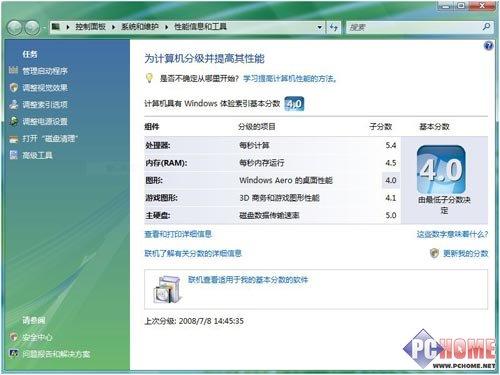The height and width of the screenshot is (375, 500).
Task: Click the 游戏图形 row label
Action: (x=161, y=198)
